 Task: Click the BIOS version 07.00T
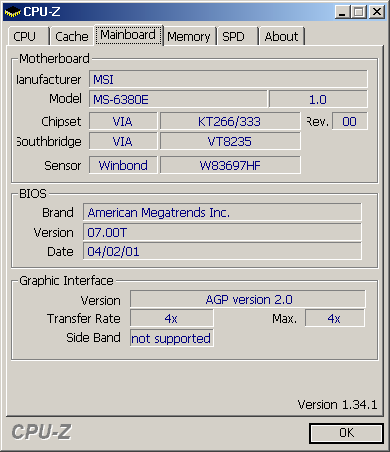pos(222,232)
